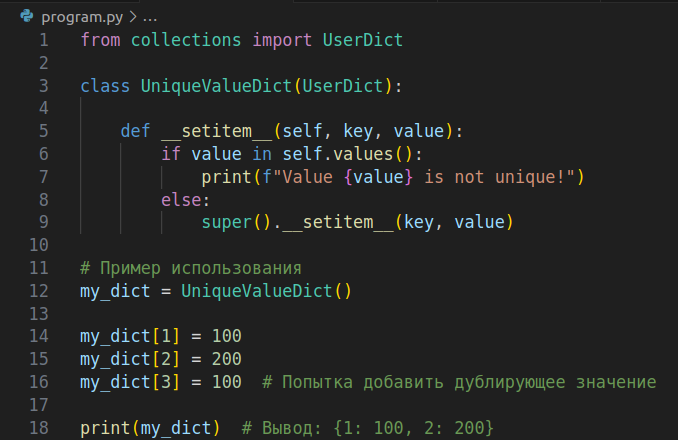Select line number 18 in gutter
Viewport: 678px width, 440px height.
[39, 428]
